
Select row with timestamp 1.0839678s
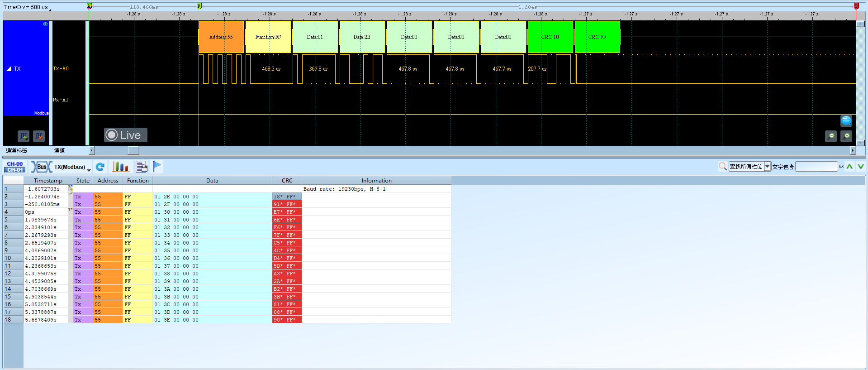[227, 220]
